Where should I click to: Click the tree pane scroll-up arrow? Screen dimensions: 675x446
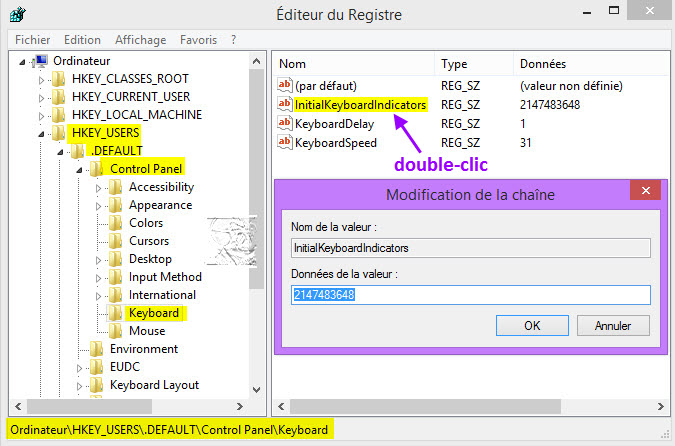(257, 61)
